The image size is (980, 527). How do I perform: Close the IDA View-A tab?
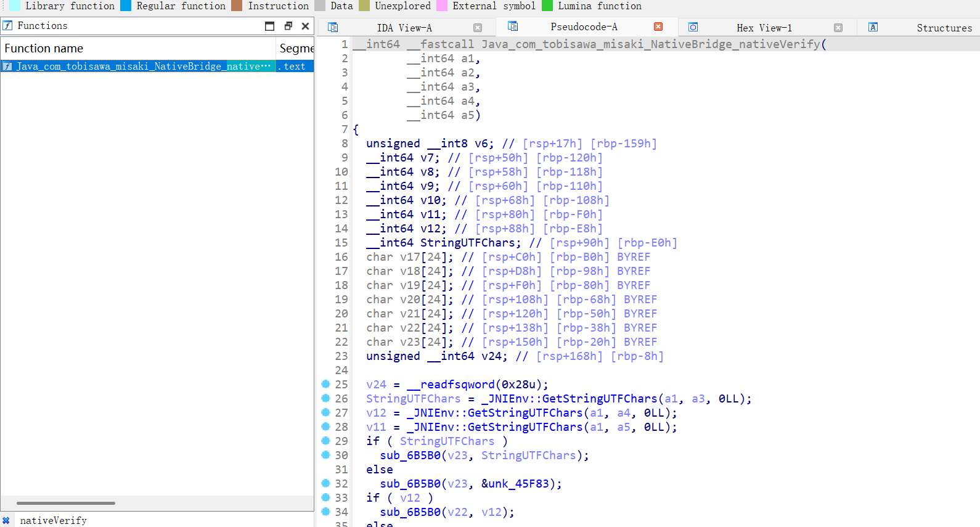point(478,28)
